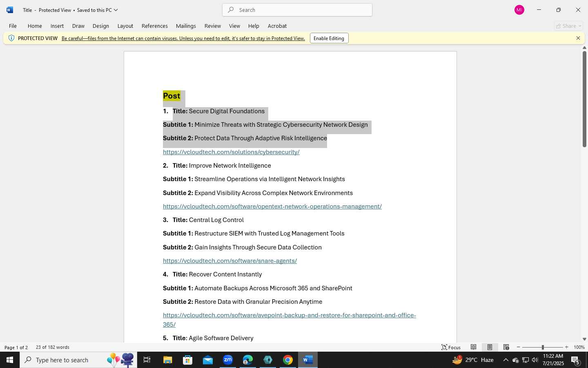
Task: Open Task View in the taskbar
Action: [x=147, y=360]
